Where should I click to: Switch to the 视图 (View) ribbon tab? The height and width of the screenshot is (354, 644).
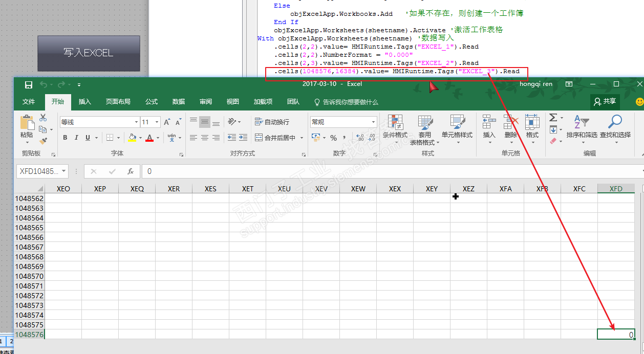233,102
